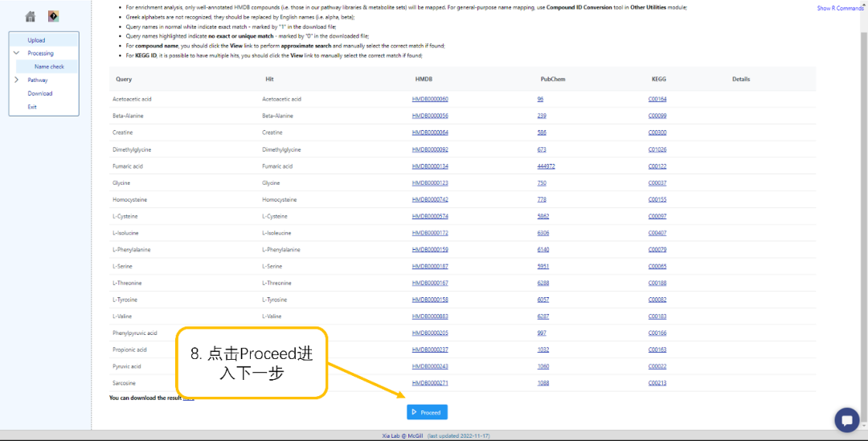Select the Pathway item label
This screenshot has width=868, height=441.
pos(38,80)
